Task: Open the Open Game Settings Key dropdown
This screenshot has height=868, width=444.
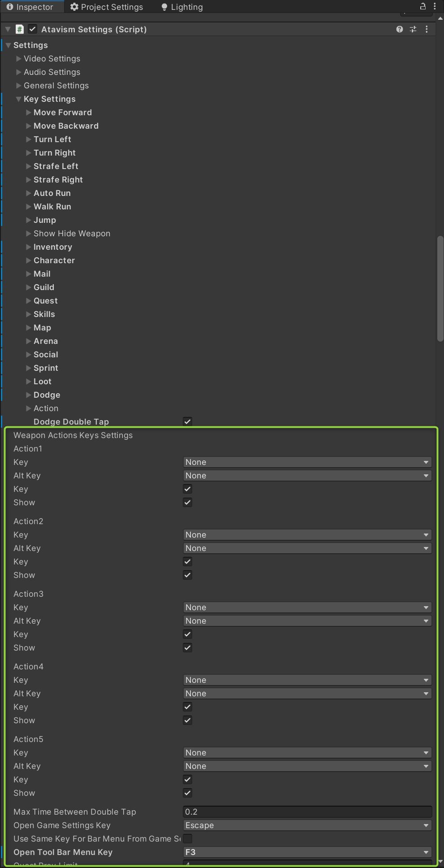Action: click(307, 825)
